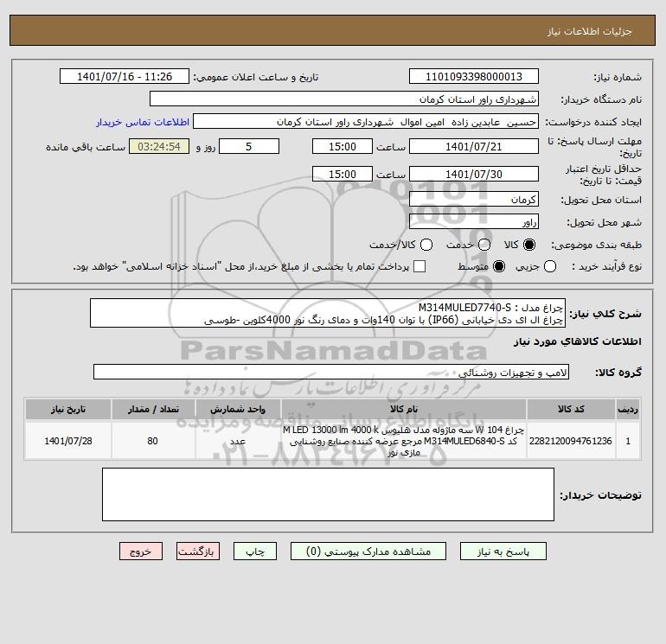Click the quantity cell 80
Viewport: 666px width, 644px height.
click(x=153, y=441)
